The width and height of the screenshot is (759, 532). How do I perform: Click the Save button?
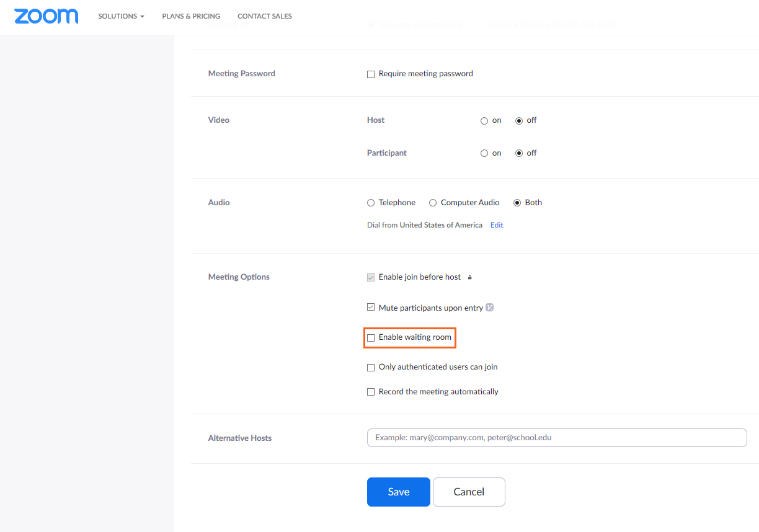[x=398, y=492]
